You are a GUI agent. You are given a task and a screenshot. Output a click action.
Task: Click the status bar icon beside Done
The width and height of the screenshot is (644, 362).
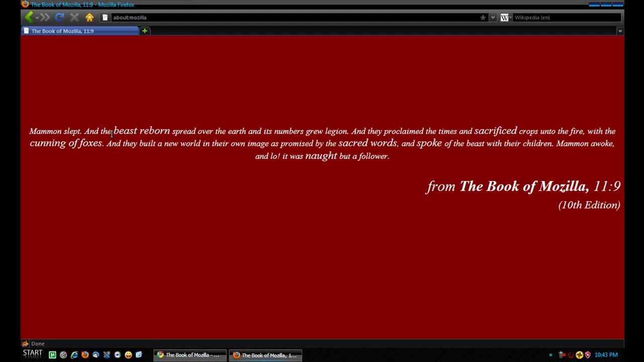25,343
